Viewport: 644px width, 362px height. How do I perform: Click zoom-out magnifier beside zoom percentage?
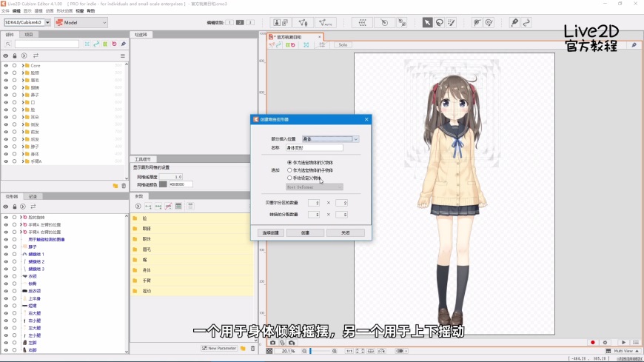coord(304,351)
